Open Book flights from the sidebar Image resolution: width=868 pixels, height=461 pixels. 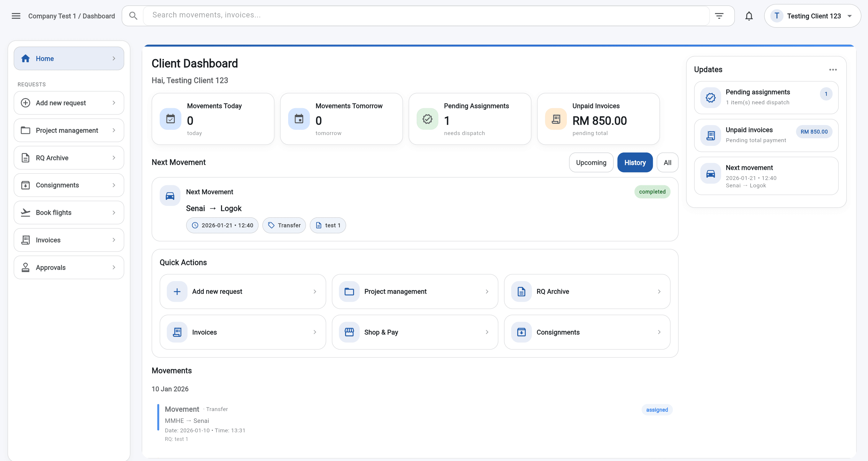click(x=69, y=212)
